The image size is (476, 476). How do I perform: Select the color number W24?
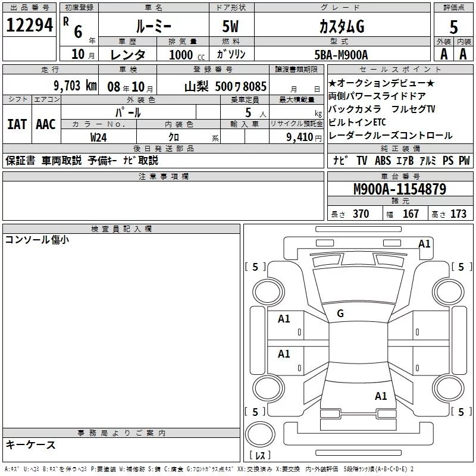pyautogui.click(x=99, y=137)
